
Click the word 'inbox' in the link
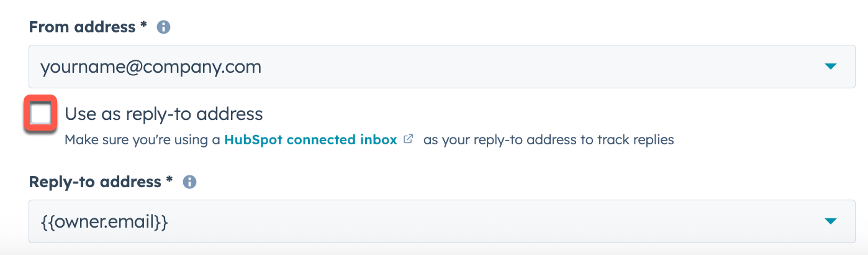coord(377,140)
